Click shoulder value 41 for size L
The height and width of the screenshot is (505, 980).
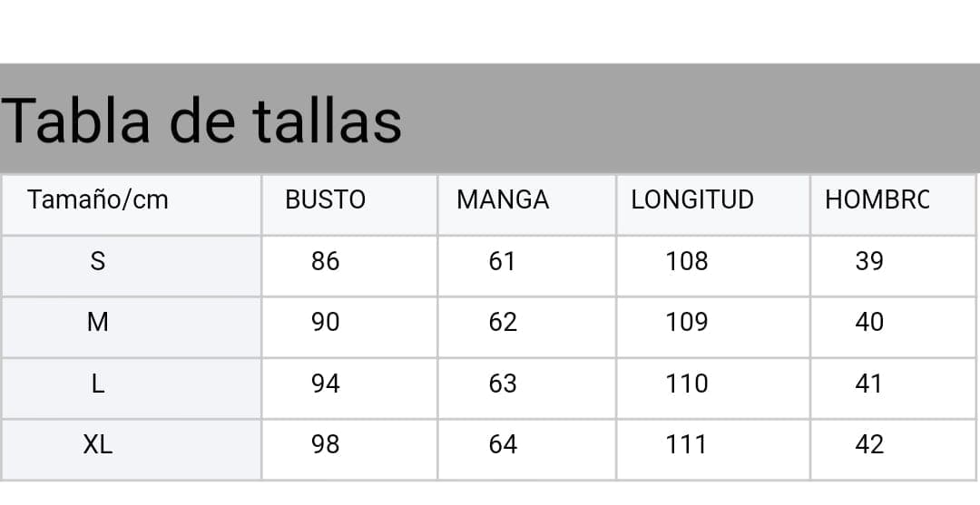[869, 384]
